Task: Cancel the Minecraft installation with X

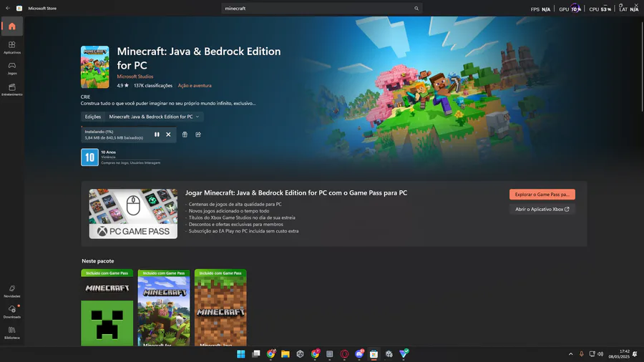Action: point(168,134)
